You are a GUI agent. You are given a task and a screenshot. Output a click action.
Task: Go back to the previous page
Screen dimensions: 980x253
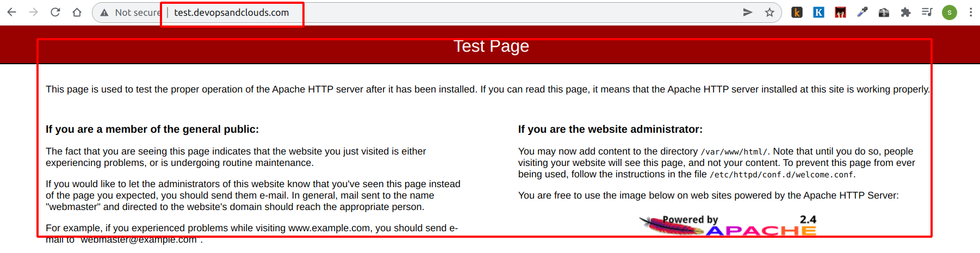12,12
